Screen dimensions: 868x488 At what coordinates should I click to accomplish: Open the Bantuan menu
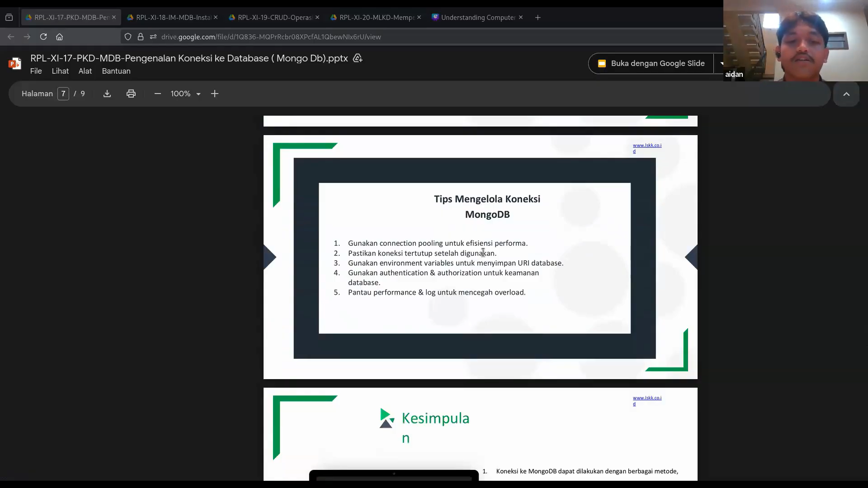click(x=116, y=71)
